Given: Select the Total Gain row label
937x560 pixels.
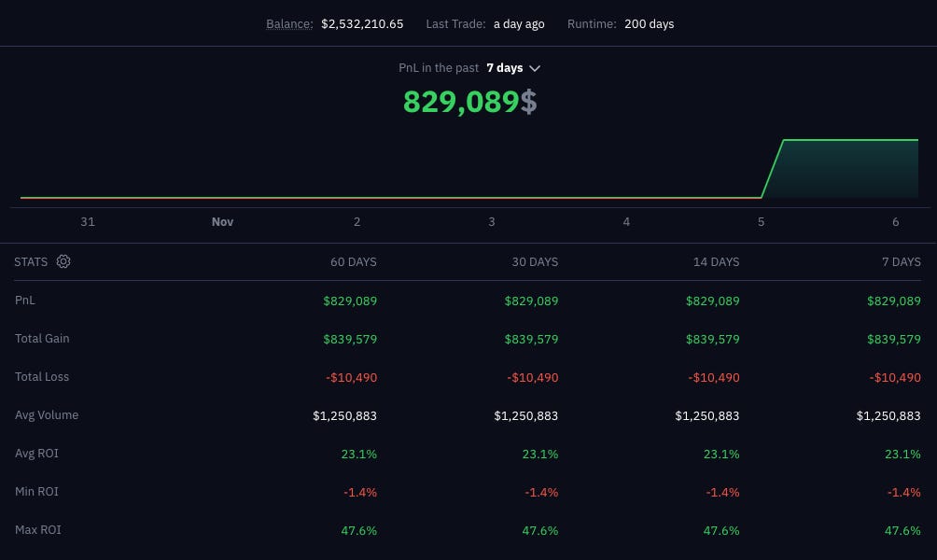Looking at the screenshot, I should (x=42, y=339).
